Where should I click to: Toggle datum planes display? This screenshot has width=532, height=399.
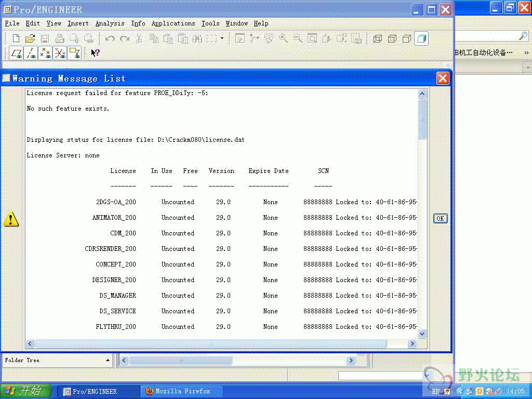pyautogui.click(x=16, y=54)
